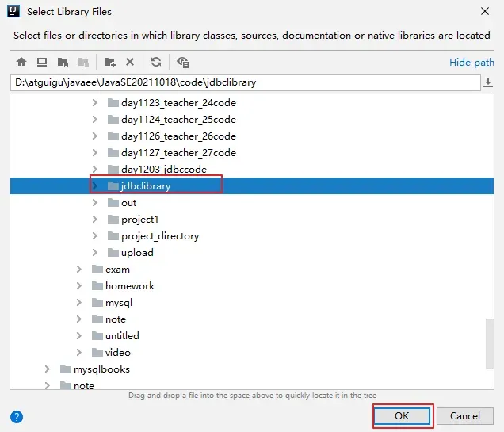Click into the file path text field
The width and height of the screenshot is (504, 432).
coord(238,82)
